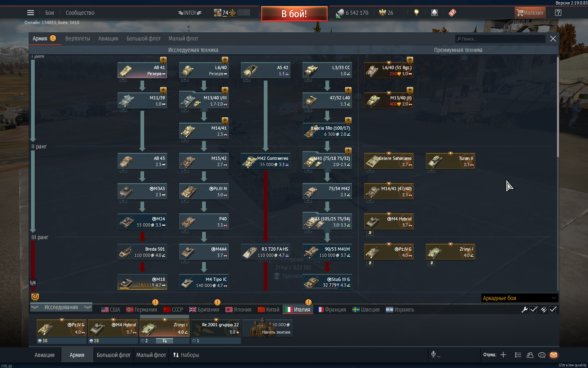Screen dimensions: 588x368
Task: Open the squad list icon
Action: (518, 355)
